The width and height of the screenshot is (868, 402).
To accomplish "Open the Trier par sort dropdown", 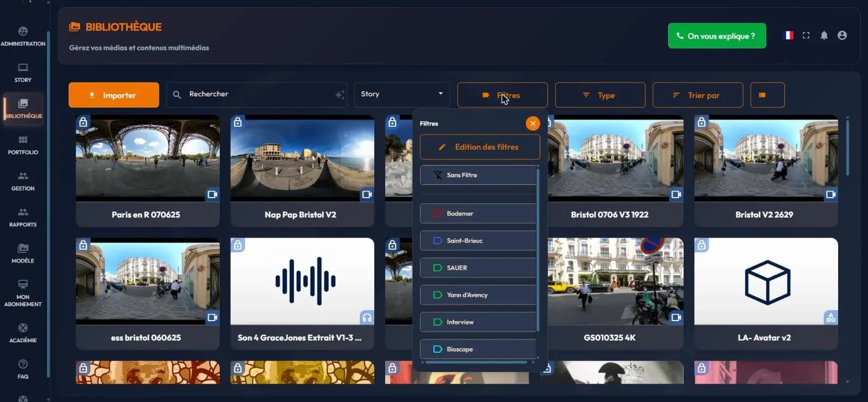I will pyautogui.click(x=697, y=95).
